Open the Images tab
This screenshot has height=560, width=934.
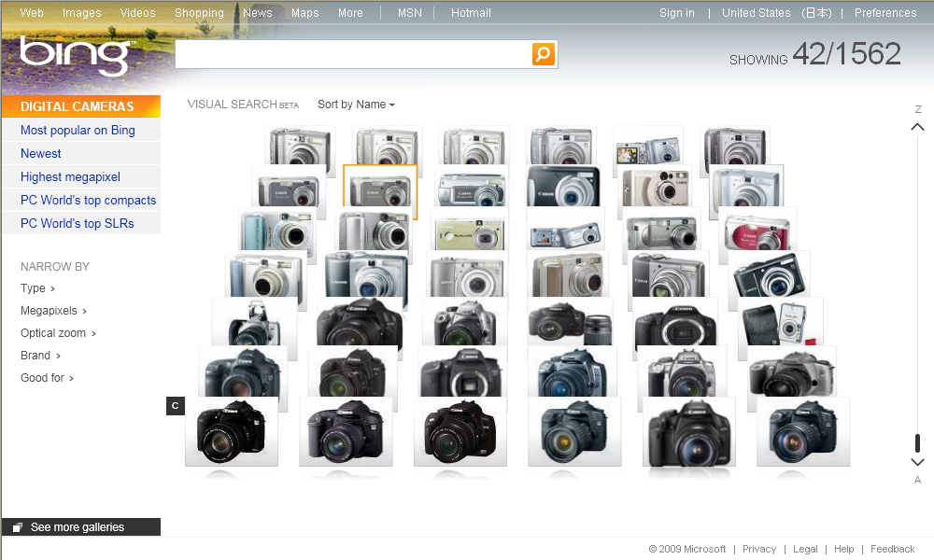(x=81, y=12)
